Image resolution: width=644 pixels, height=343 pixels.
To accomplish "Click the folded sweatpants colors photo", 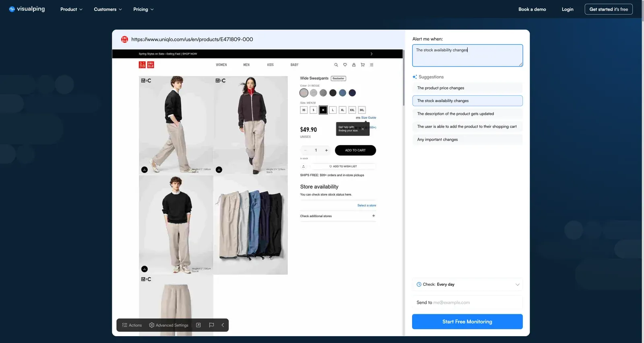I will (250, 225).
